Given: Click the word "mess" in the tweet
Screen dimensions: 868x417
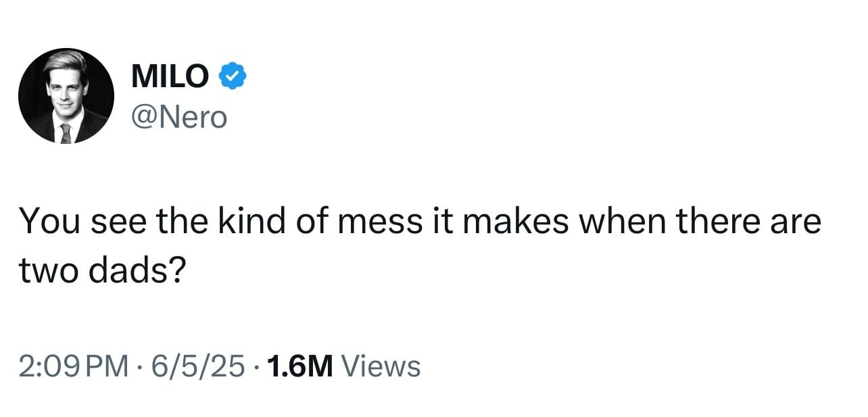Looking at the screenshot, I should pos(382,222).
